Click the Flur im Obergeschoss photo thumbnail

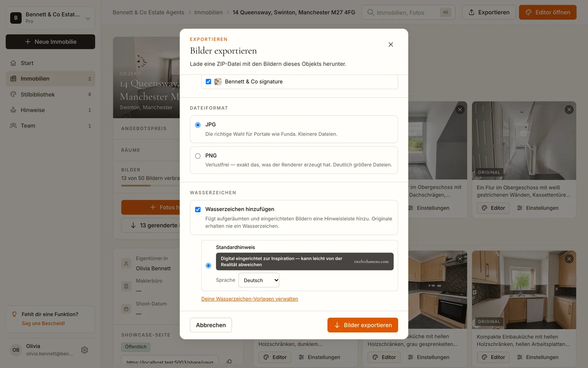(x=524, y=141)
